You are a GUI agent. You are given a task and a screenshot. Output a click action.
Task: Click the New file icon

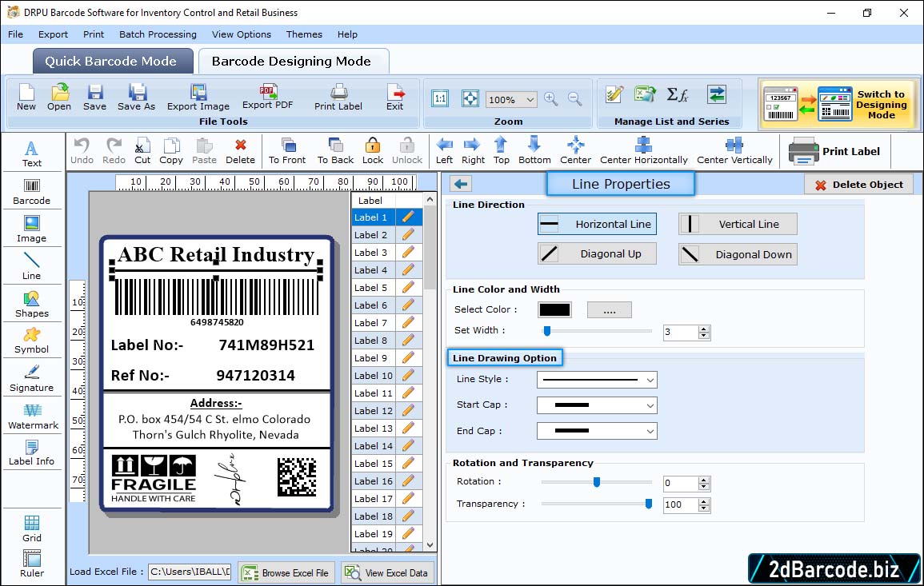(x=26, y=98)
